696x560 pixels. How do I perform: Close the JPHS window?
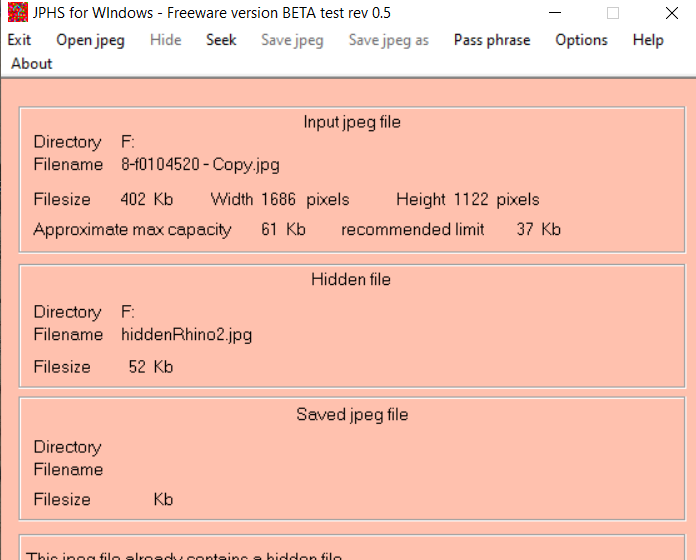pos(672,13)
